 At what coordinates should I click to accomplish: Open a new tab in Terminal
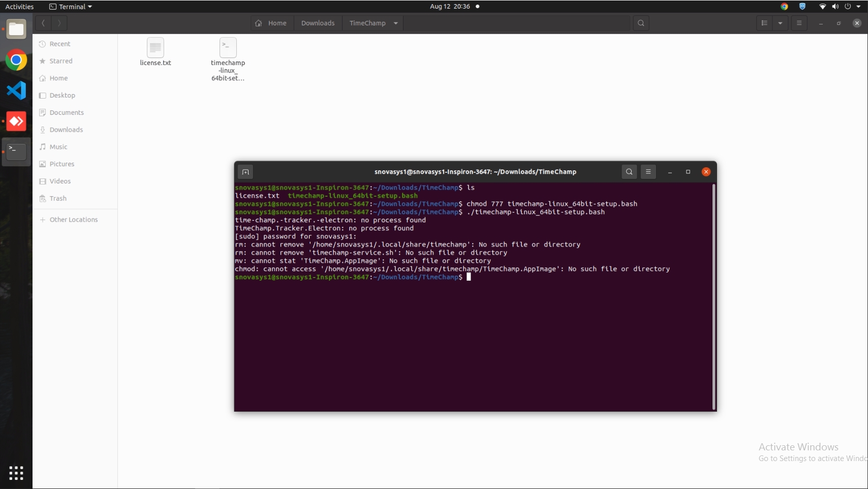245,172
